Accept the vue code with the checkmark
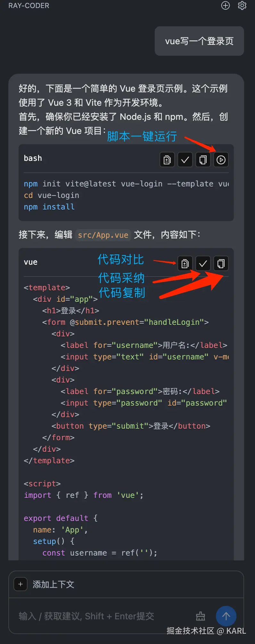The width and height of the screenshot is (255, 644). pos(203,263)
